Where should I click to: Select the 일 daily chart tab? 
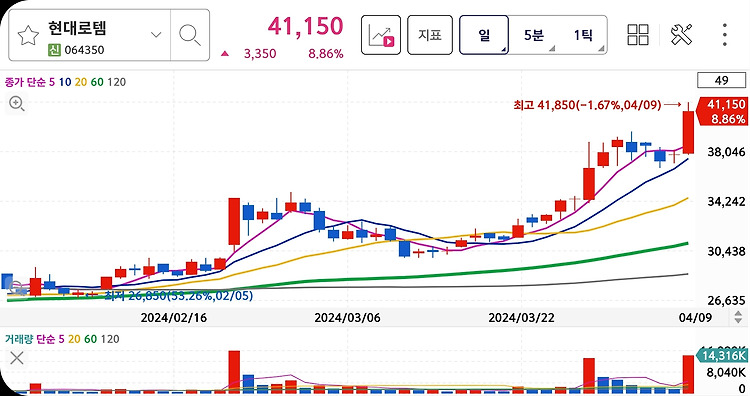(x=484, y=35)
